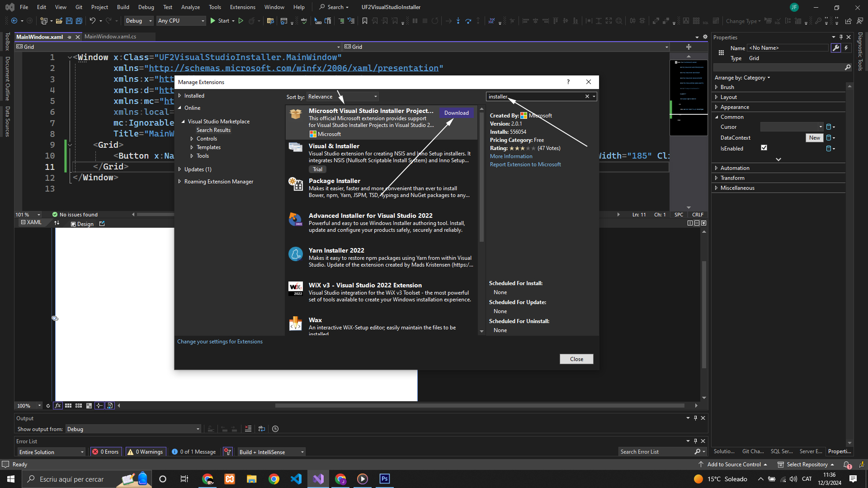Expand the Installed extensions node
Screen dimensions: 868x488
(180, 96)
